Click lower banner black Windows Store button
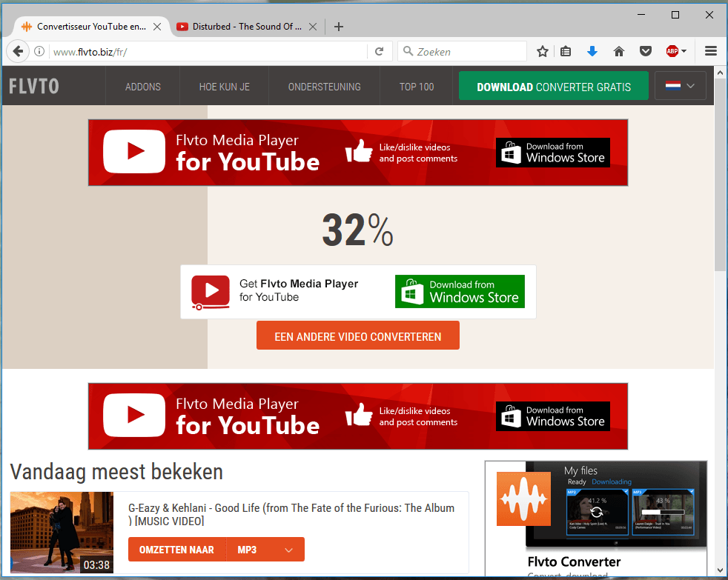This screenshot has height=580, width=728. 552,416
